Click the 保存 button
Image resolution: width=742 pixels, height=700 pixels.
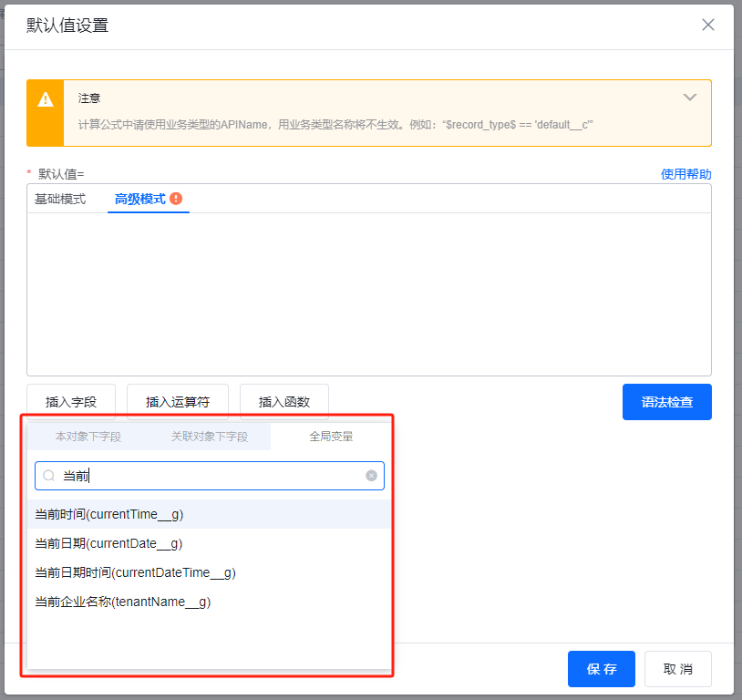coord(602,669)
